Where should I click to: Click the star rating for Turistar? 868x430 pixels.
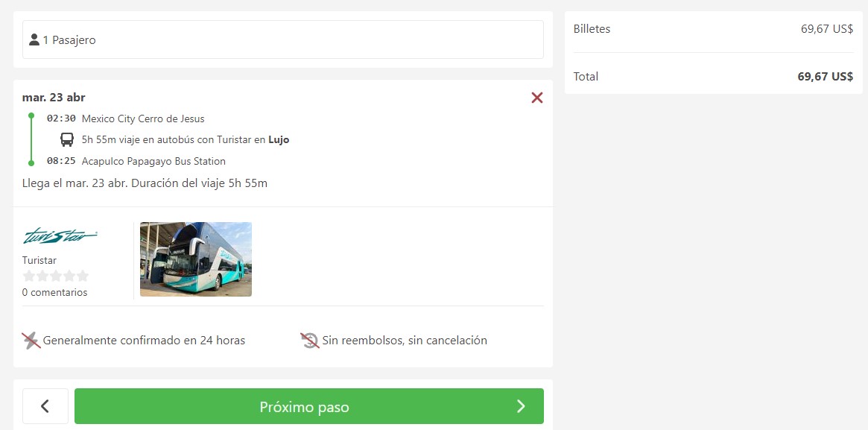tap(55, 276)
